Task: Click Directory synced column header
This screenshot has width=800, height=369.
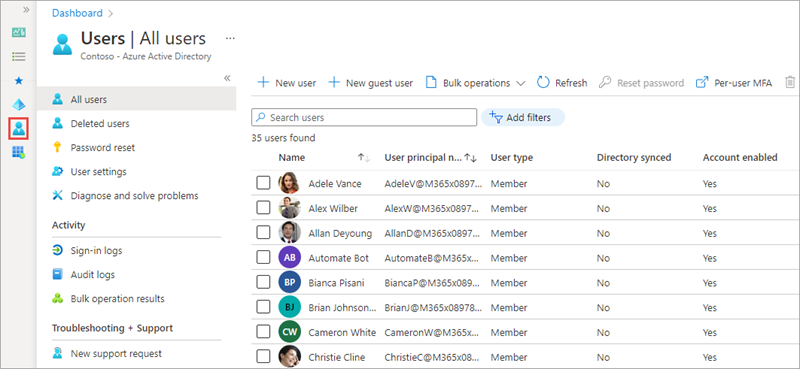Action: point(634,158)
